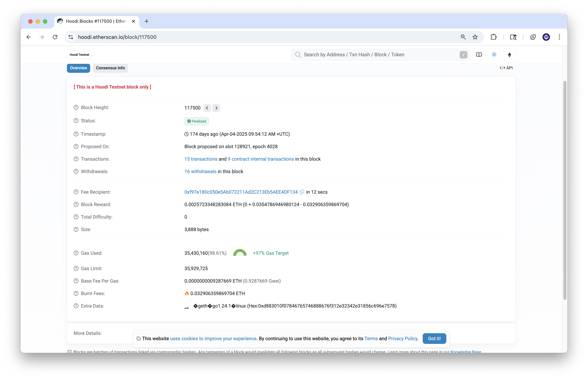
Task: Click the help icon beside Gas Used
Action: 76,253
